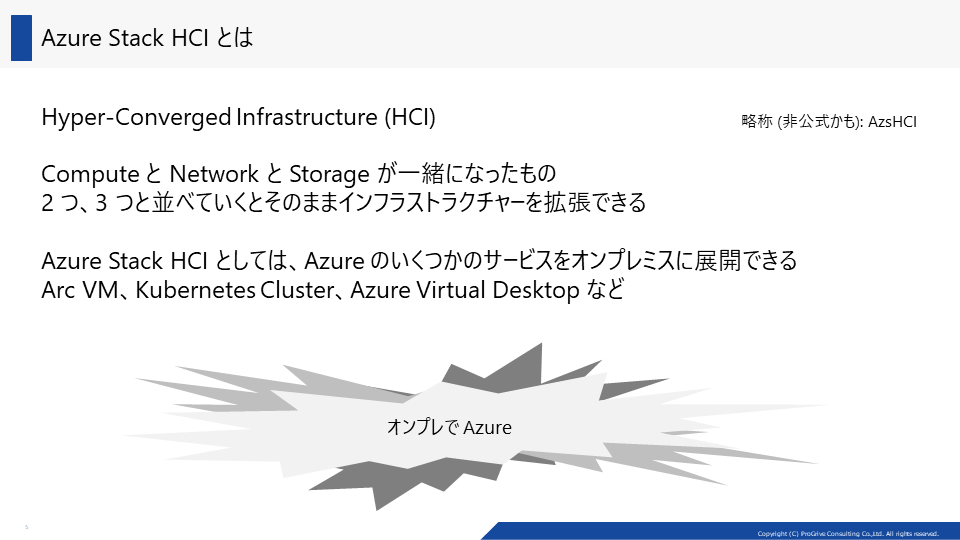Click the blue accent rectangle beside the title
The width and height of the screenshot is (960, 540).
coord(21,38)
